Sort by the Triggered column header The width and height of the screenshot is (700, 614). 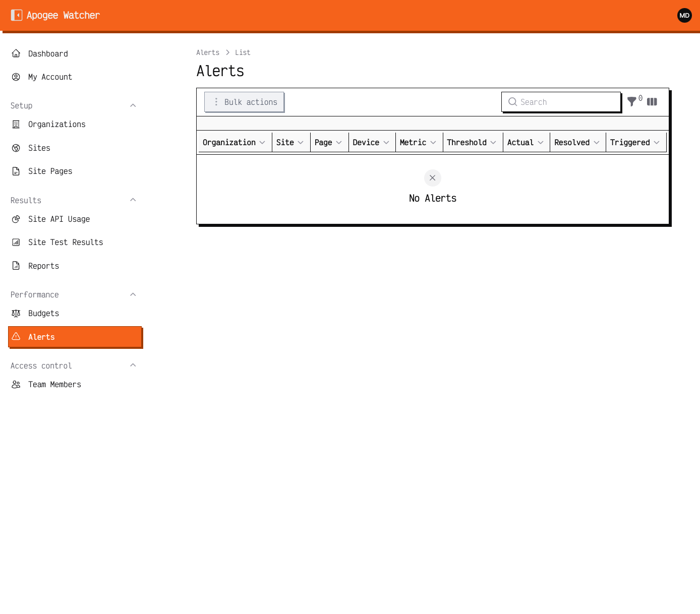point(635,142)
